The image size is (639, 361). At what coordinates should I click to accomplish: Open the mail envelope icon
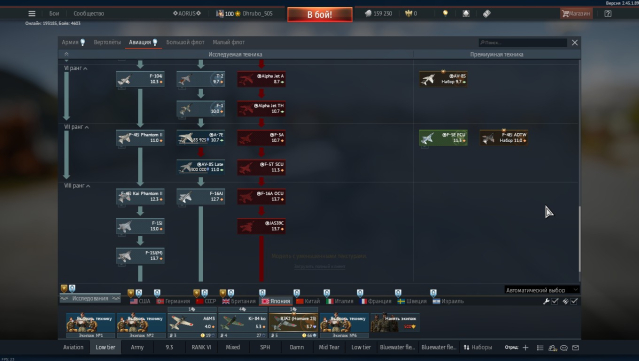tap(575, 348)
